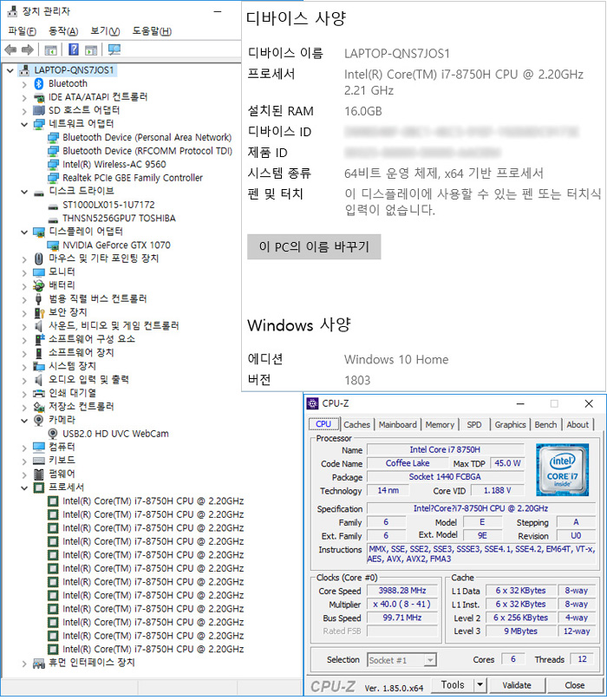Click the help question-mark toolbar icon
The width and height of the screenshot is (607, 700).
pyautogui.click(x=73, y=49)
